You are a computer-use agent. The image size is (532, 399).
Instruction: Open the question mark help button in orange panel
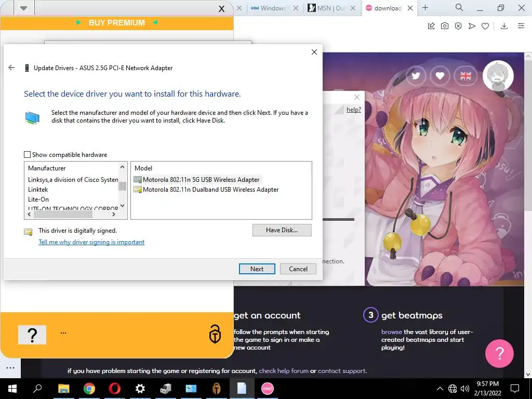(x=32, y=335)
